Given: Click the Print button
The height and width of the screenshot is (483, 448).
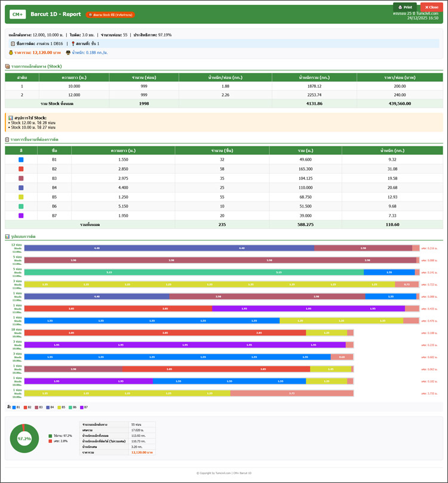Looking at the screenshot, I should 404,7.
